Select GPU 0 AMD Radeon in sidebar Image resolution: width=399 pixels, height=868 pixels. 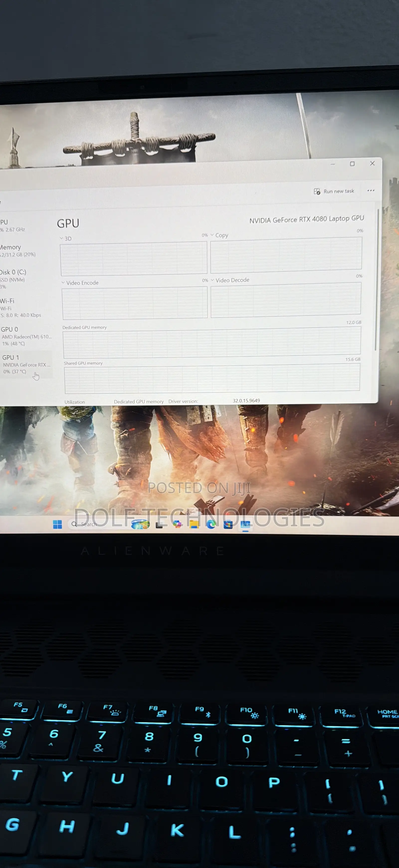26,336
